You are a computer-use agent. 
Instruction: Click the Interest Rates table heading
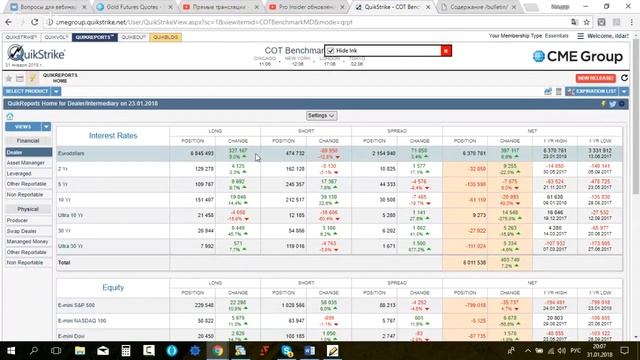coord(113,136)
